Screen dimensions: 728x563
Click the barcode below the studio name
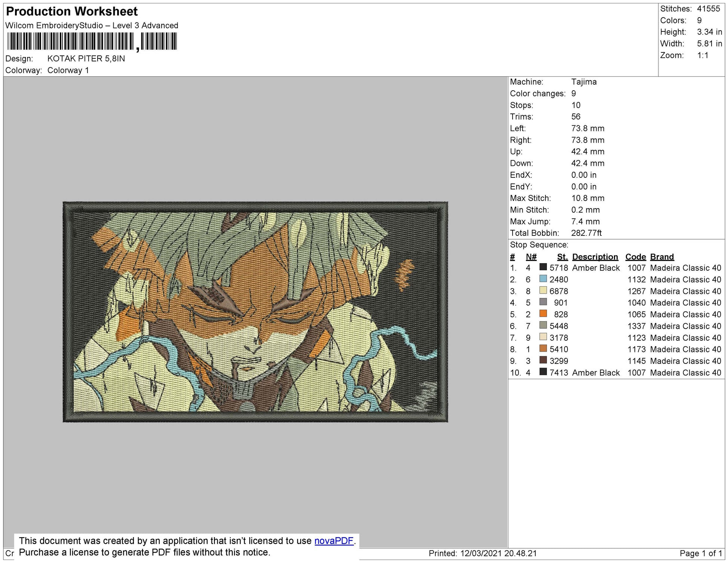(x=92, y=41)
